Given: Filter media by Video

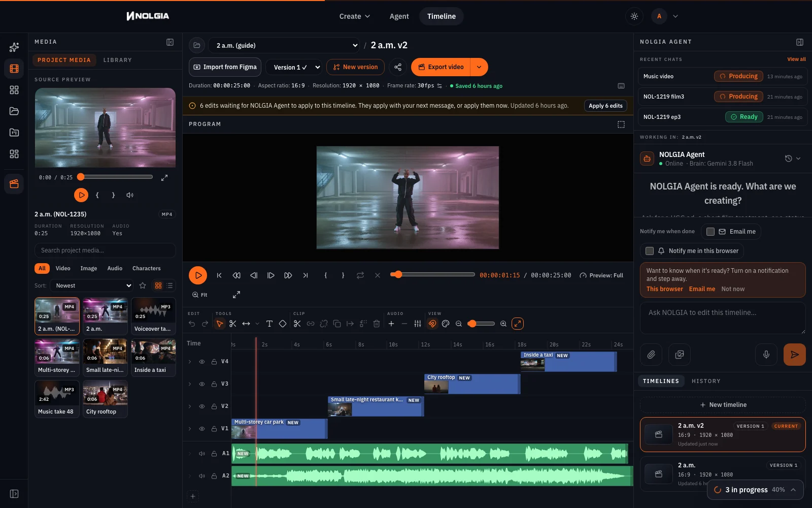Looking at the screenshot, I should click(63, 268).
